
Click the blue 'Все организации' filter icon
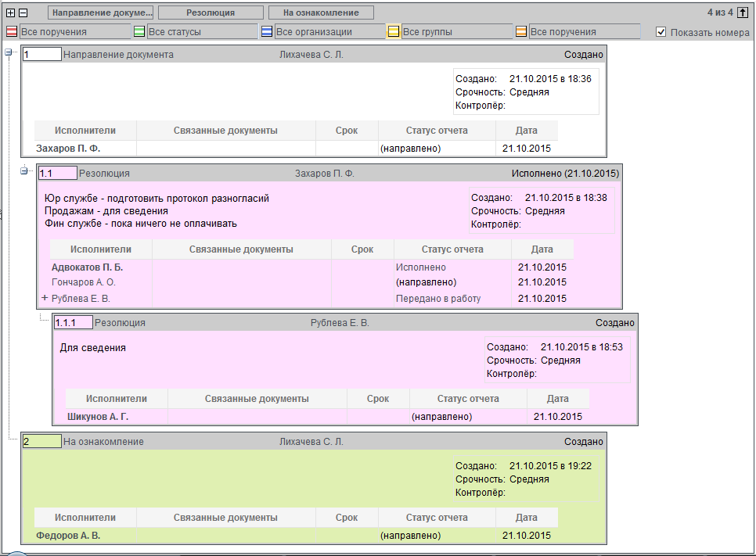(267, 32)
